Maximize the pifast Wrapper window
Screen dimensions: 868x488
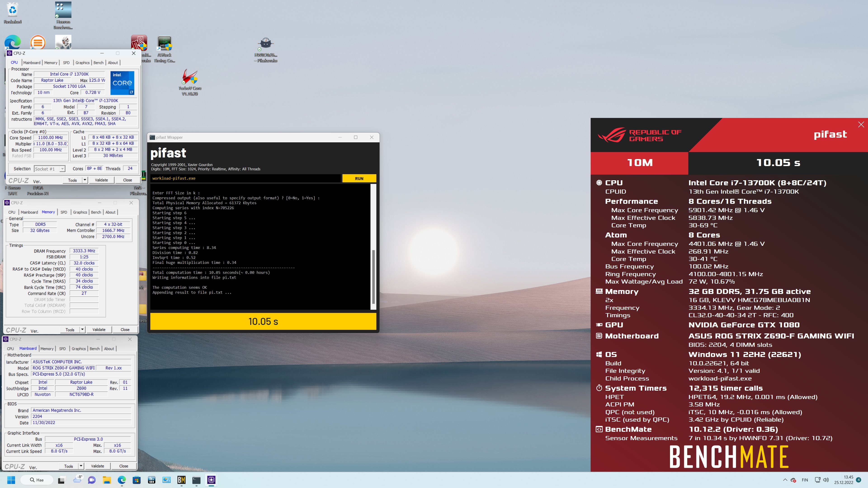(356, 137)
